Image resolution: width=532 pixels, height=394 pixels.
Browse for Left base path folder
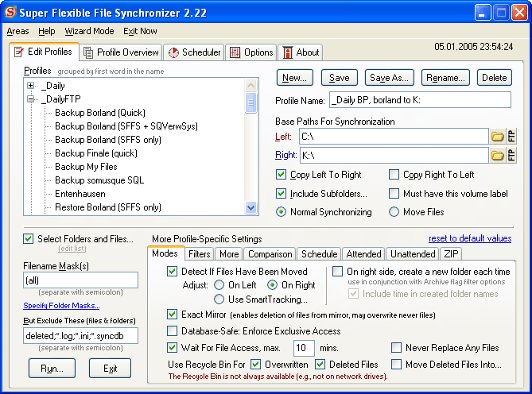coord(497,137)
